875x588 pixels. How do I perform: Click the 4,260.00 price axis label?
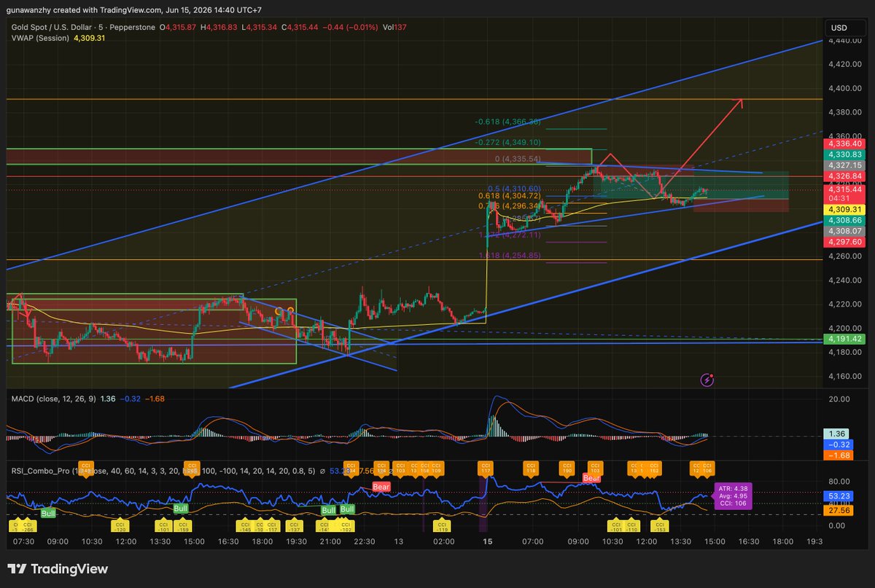pos(844,256)
